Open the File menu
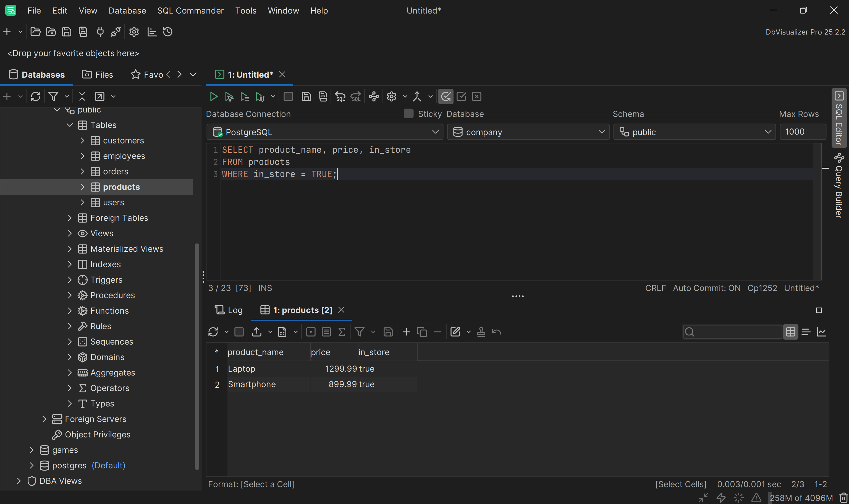The width and height of the screenshot is (849, 504). pos(34,11)
